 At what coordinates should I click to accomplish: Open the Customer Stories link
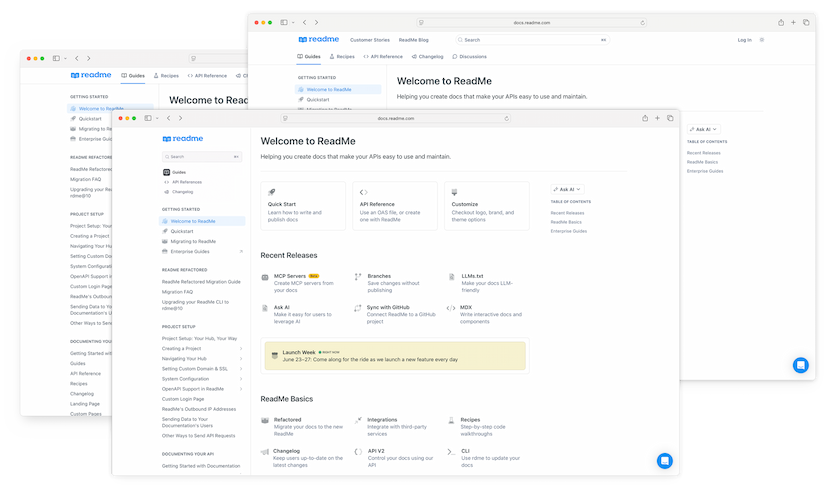(x=370, y=40)
